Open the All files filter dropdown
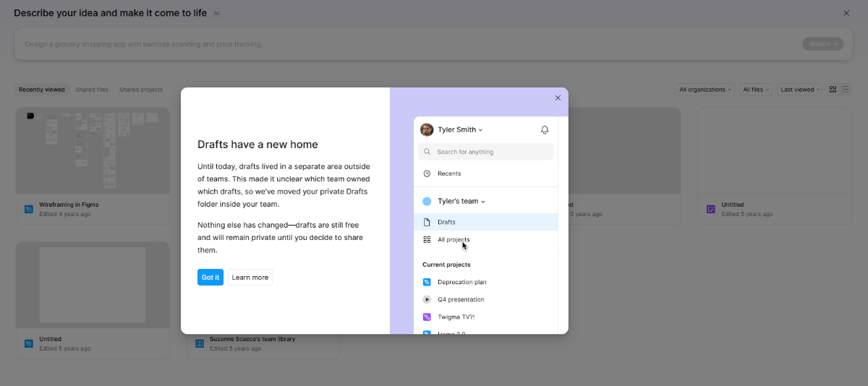 click(756, 90)
